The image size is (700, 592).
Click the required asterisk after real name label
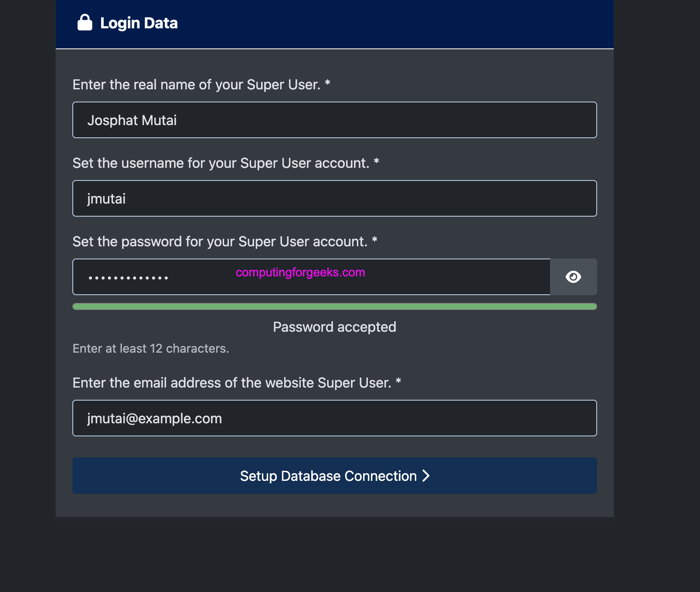[x=327, y=83]
